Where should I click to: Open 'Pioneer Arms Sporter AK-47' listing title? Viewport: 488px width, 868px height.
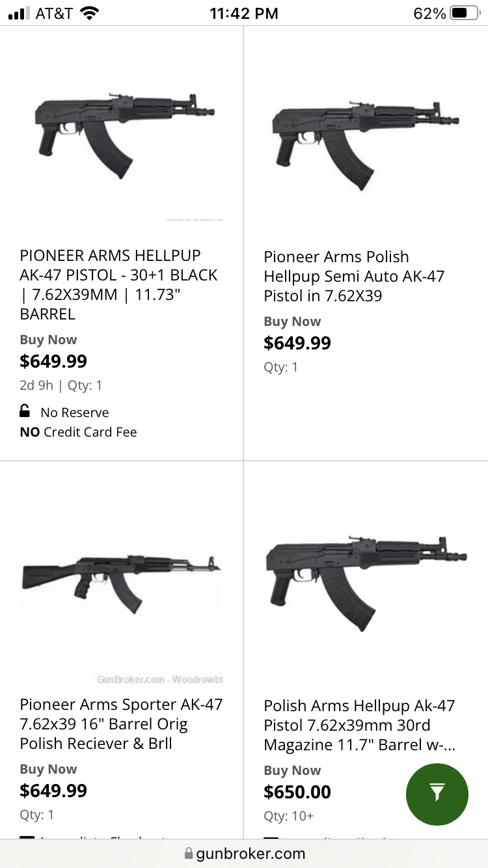121,724
